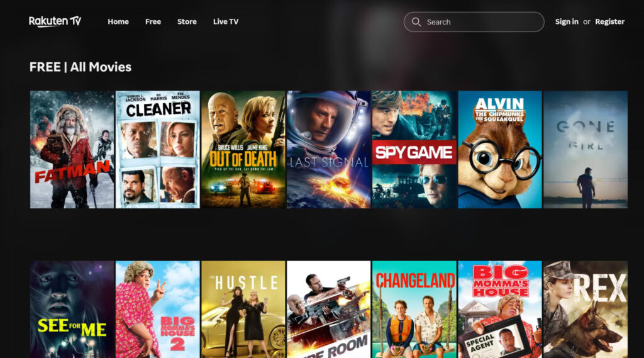Click the Register link
The width and height of the screenshot is (644, 358).
610,22
